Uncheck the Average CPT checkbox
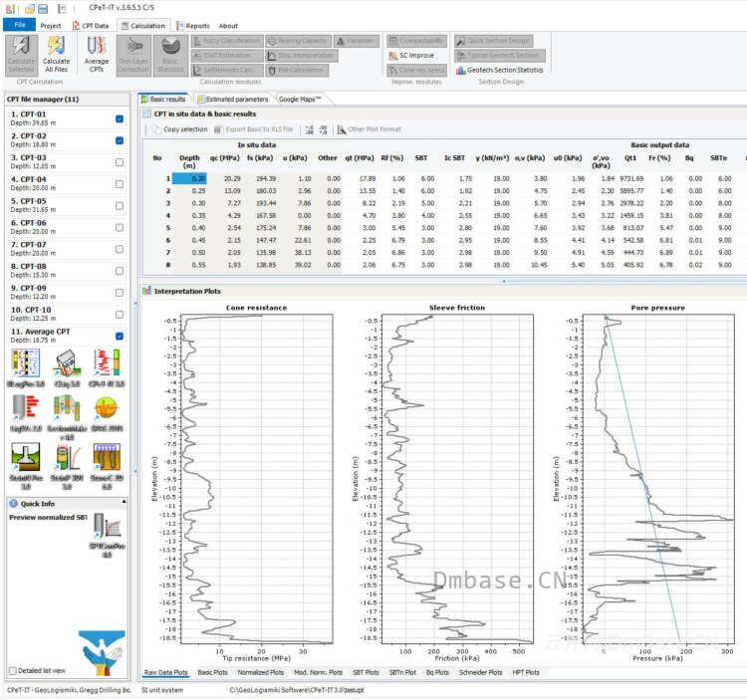This screenshot has width=747, height=700. (120, 337)
